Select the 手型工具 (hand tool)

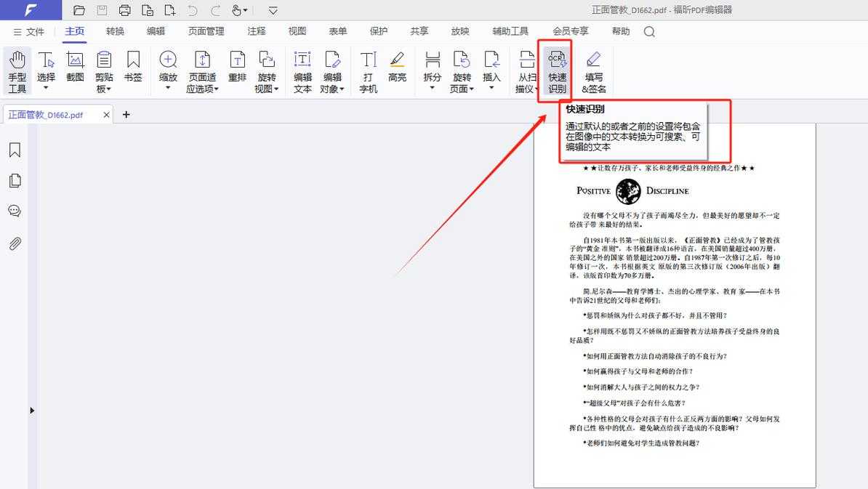point(16,70)
